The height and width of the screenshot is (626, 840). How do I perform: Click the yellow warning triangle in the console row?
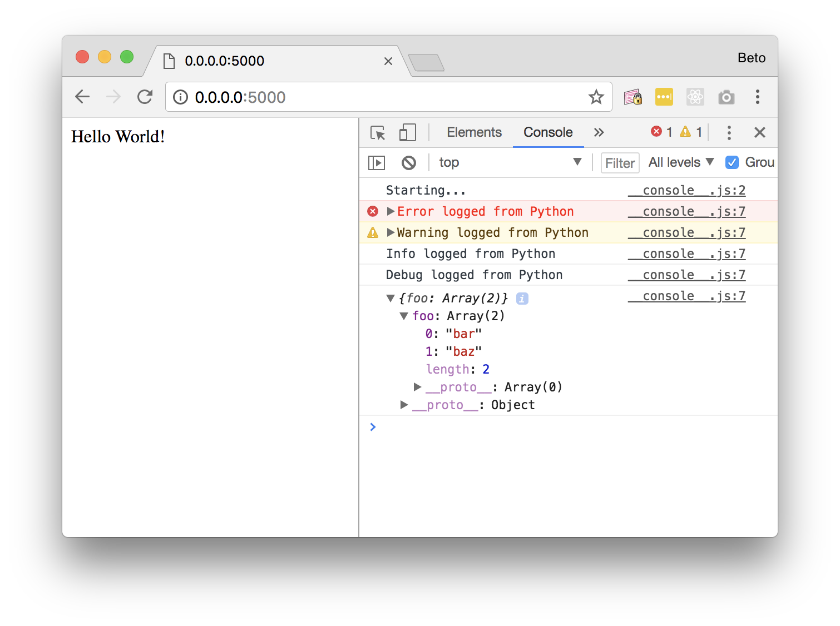(373, 232)
